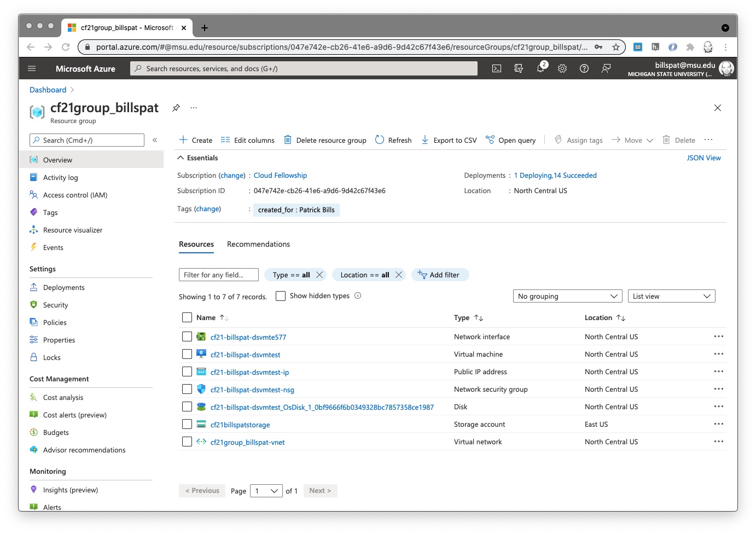Go to Dashboard breadcrumb
The width and height of the screenshot is (756, 534).
point(48,90)
